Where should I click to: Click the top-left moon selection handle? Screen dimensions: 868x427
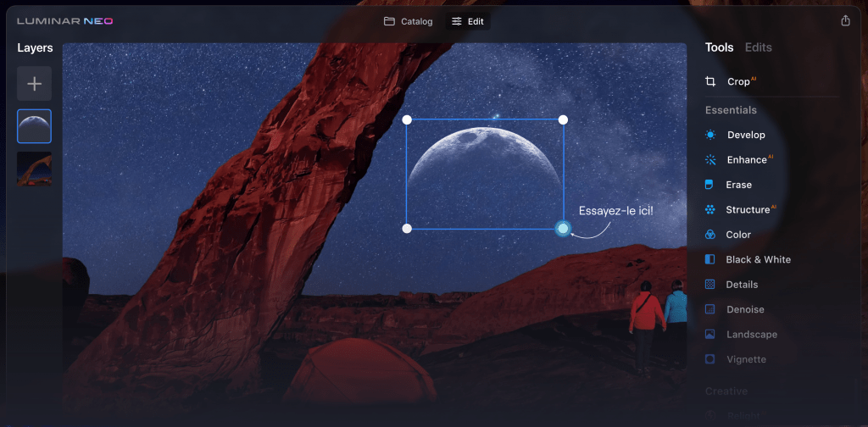coord(407,119)
